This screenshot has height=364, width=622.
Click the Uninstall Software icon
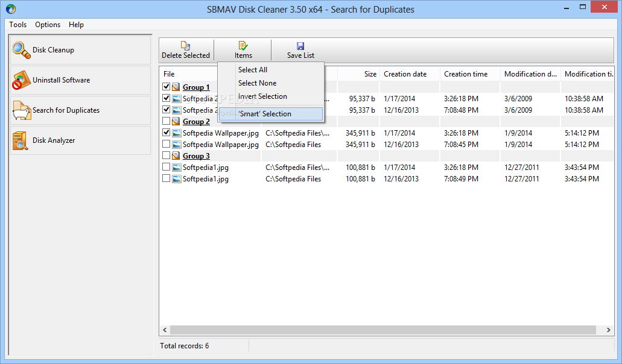click(21, 80)
